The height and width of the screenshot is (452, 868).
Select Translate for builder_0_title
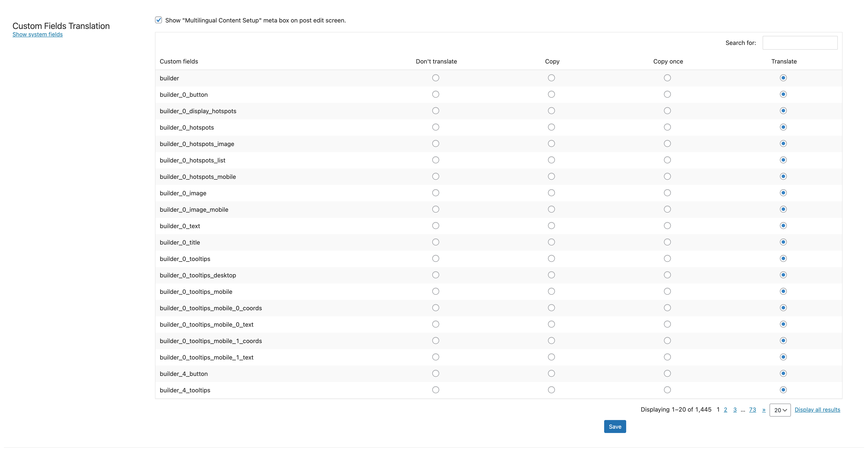(783, 242)
